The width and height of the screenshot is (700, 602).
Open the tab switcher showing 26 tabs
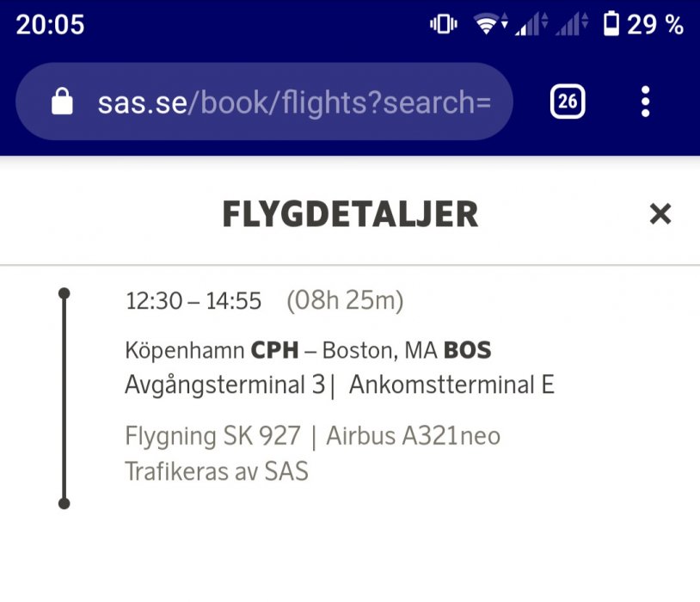point(568,102)
